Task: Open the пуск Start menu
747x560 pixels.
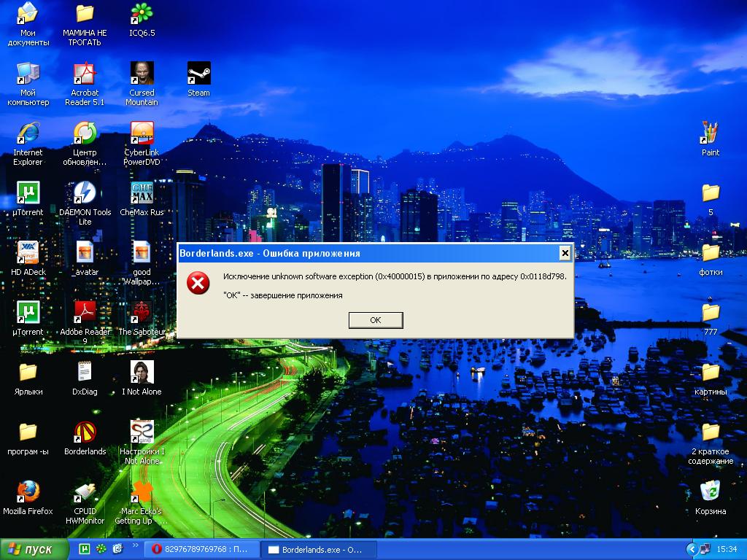Action: 34,550
